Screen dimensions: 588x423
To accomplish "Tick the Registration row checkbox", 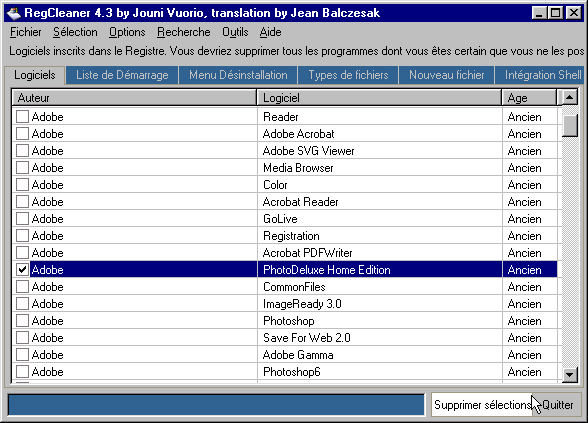I will (x=22, y=236).
